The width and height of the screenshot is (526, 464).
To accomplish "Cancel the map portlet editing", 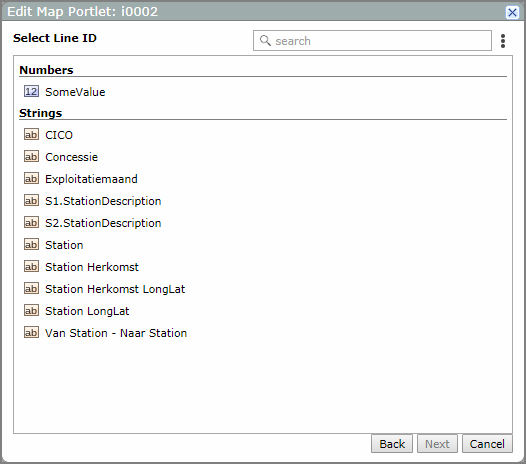I will coord(487,444).
